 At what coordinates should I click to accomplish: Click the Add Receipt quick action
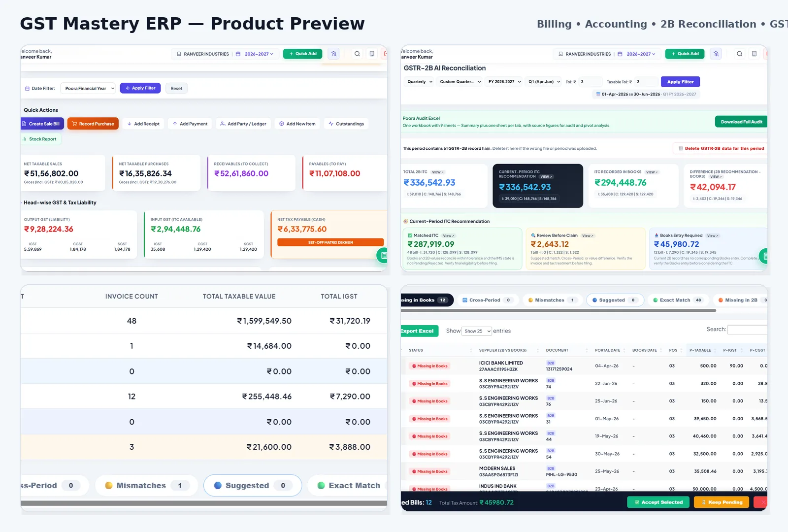click(x=143, y=124)
